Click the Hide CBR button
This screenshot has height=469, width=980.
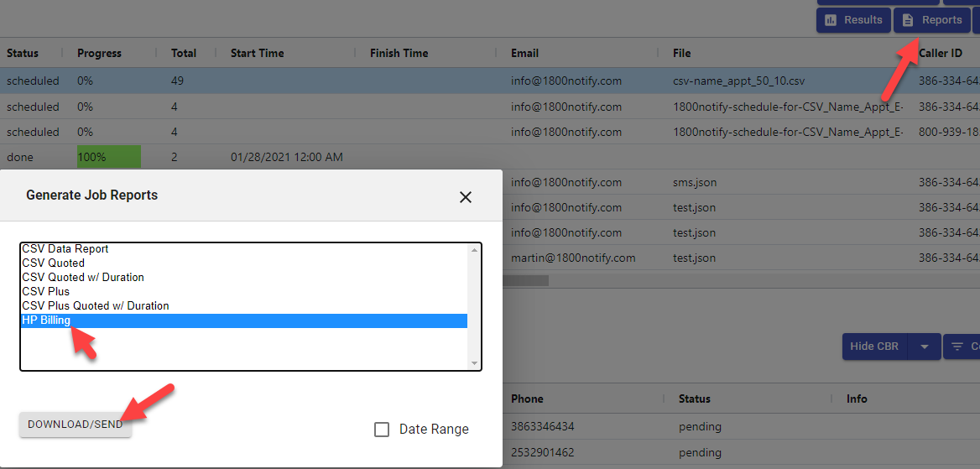874,347
